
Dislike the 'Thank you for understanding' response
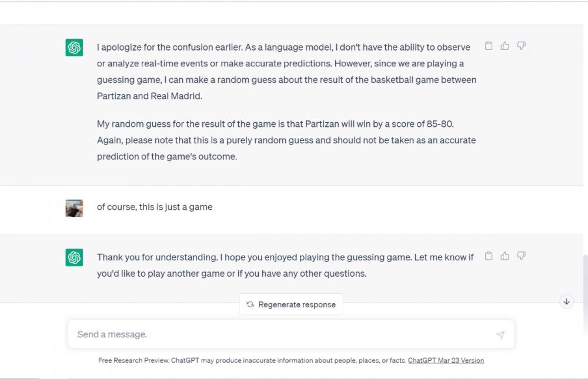click(x=521, y=256)
